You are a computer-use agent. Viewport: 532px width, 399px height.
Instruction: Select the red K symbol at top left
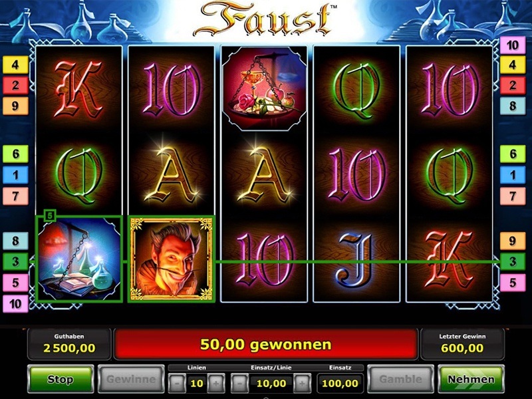[x=79, y=89]
